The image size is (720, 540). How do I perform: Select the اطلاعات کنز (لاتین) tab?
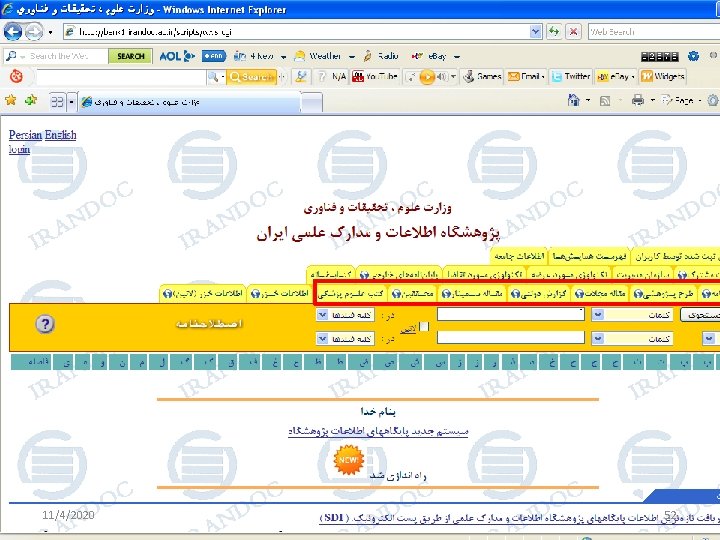coord(203,294)
